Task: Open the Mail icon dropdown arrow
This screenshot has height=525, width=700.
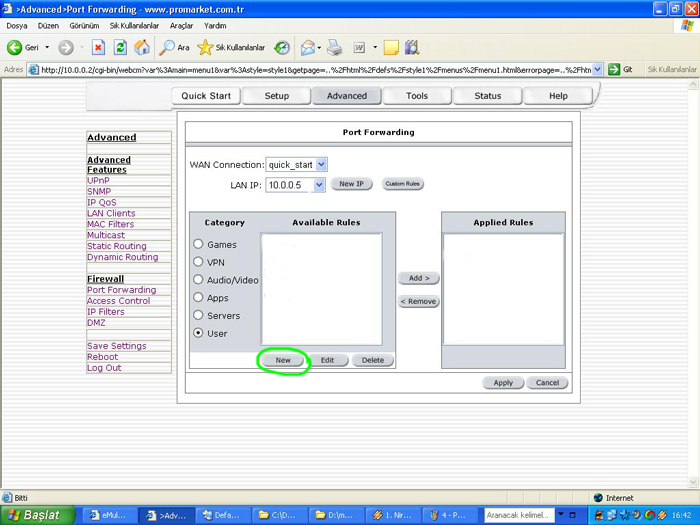Action: [319, 47]
